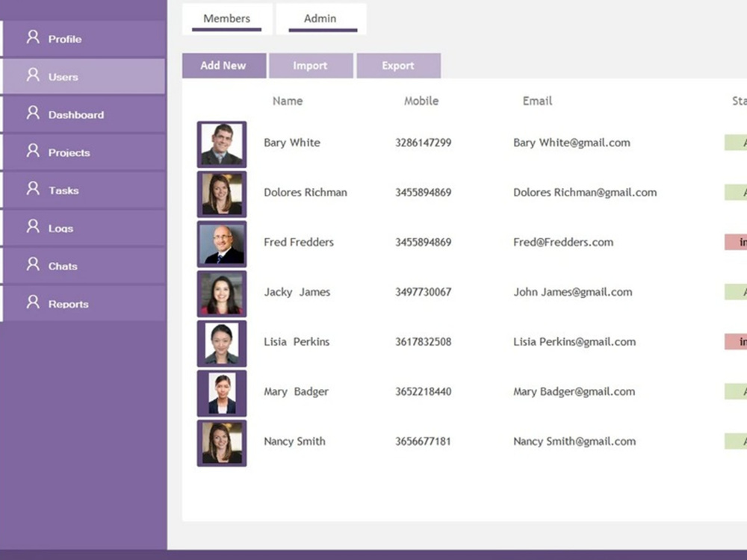Click email John James@gmail.com
Image resolution: width=747 pixels, height=560 pixels.
click(573, 293)
